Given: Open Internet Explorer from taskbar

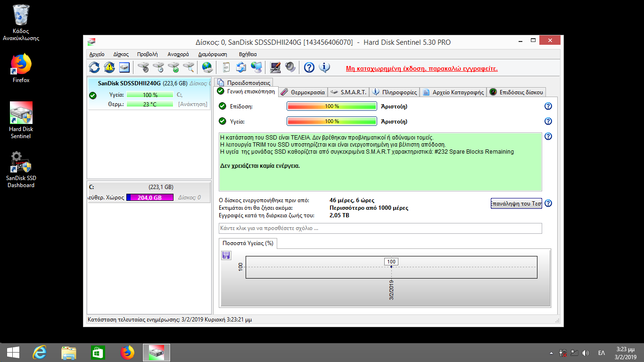Looking at the screenshot, I should click(x=39, y=352).
